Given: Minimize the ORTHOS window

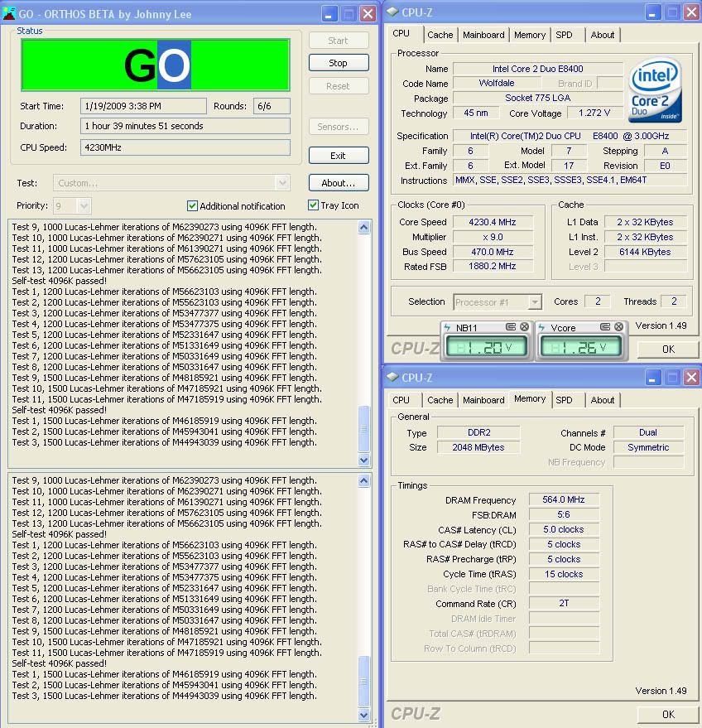Looking at the screenshot, I should 329,13.
